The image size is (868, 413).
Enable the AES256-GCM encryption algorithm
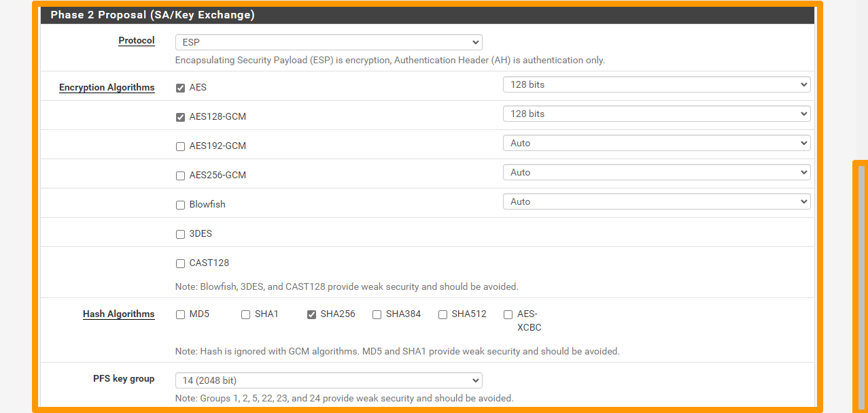pyautogui.click(x=180, y=176)
